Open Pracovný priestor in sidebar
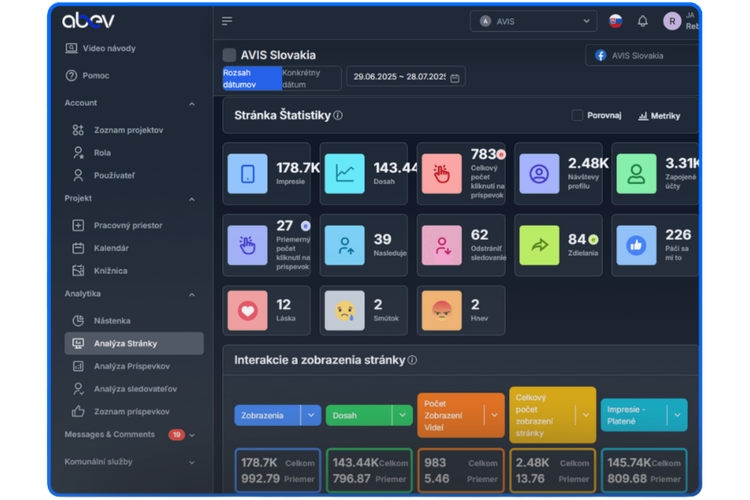 [x=128, y=225]
